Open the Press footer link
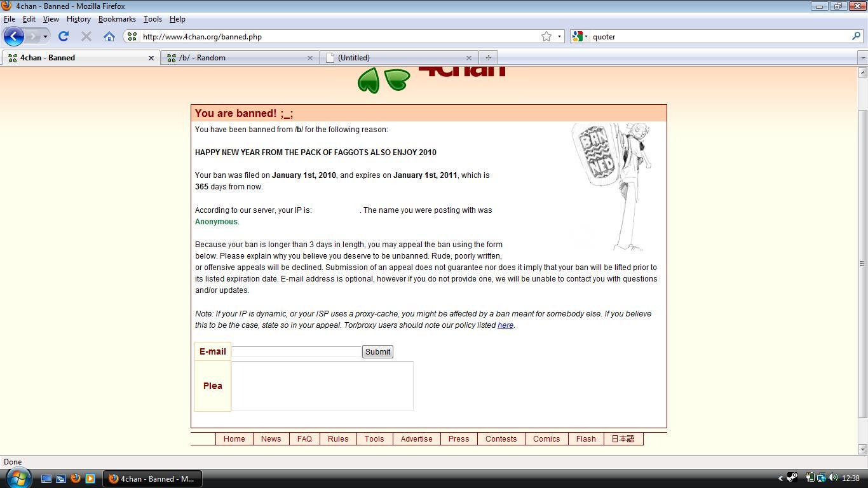 459,439
